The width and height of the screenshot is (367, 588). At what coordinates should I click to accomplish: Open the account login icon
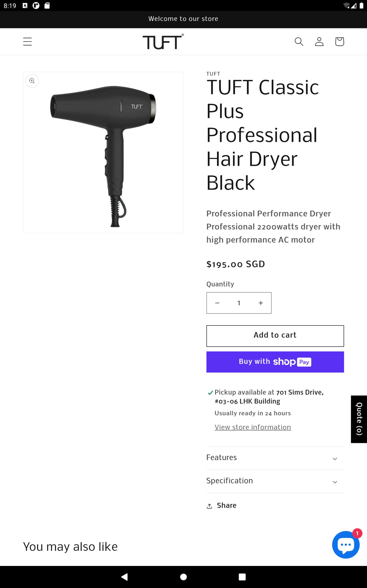(319, 42)
